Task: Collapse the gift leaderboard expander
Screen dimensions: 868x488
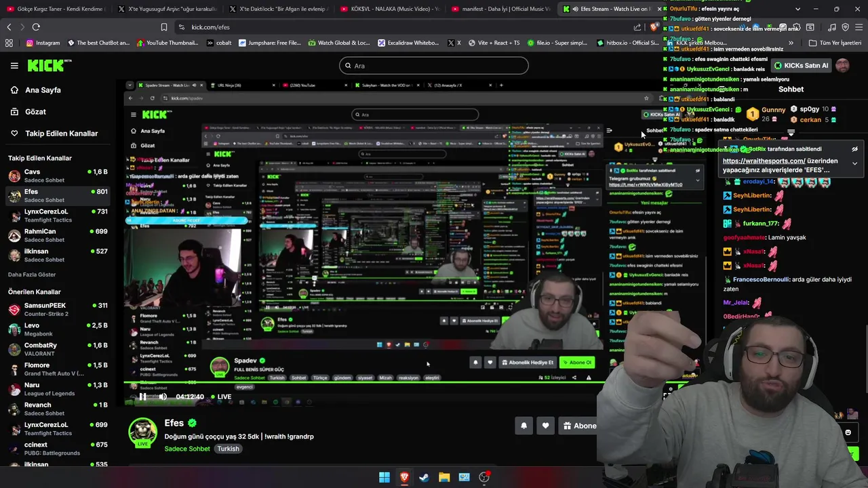Action: click(791, 133)
